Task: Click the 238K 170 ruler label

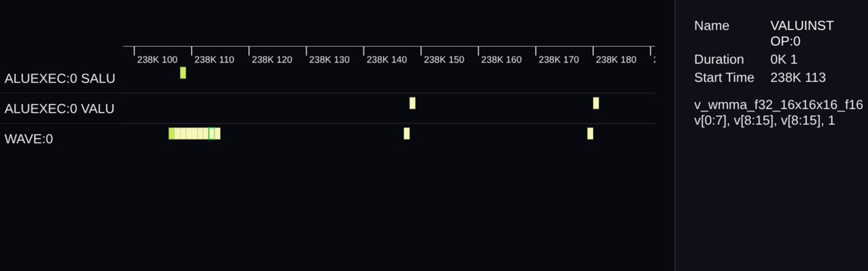Action: (558, 59)
